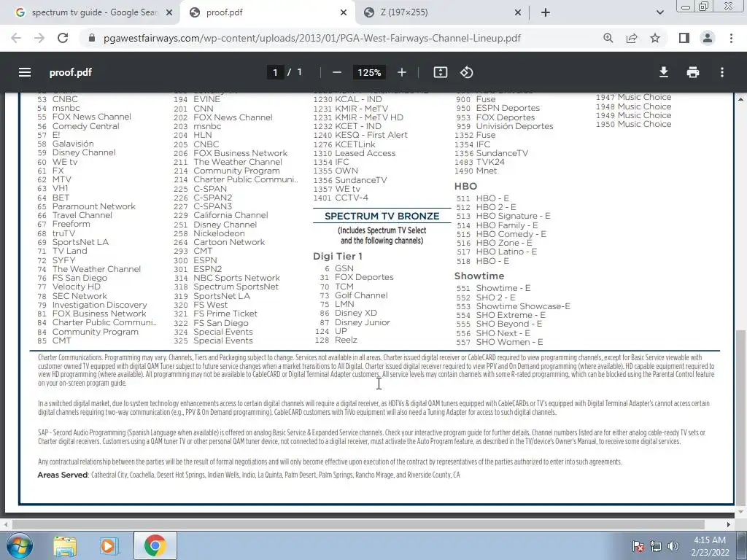The image size is (747, 560).
Task: Click the 73 Golf Channel entry
Action: (354, 295)
